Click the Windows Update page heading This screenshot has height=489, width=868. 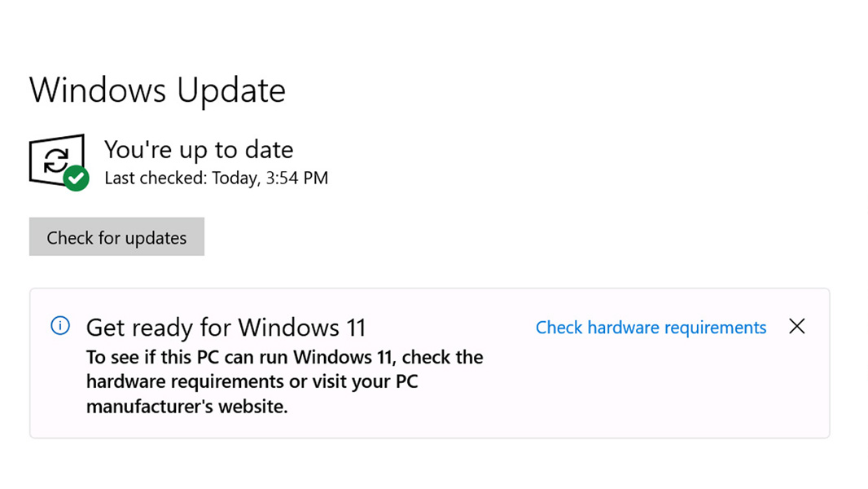(157, 90)
